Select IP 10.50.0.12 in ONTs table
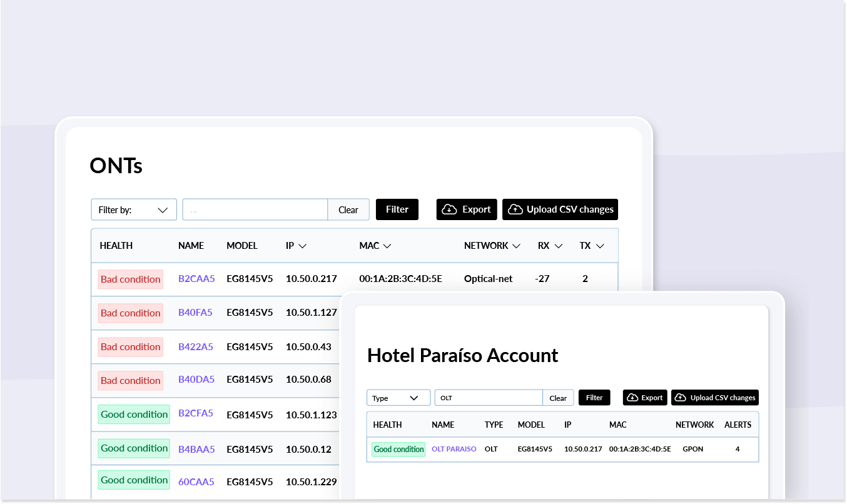847x504 pixels. 308,449
